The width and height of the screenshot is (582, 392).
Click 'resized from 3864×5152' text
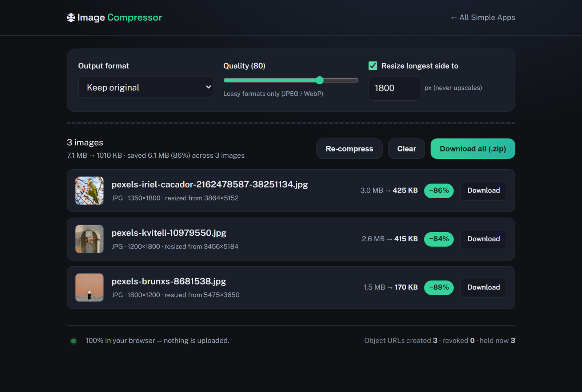pyautogui.click(x=202, y=198)
